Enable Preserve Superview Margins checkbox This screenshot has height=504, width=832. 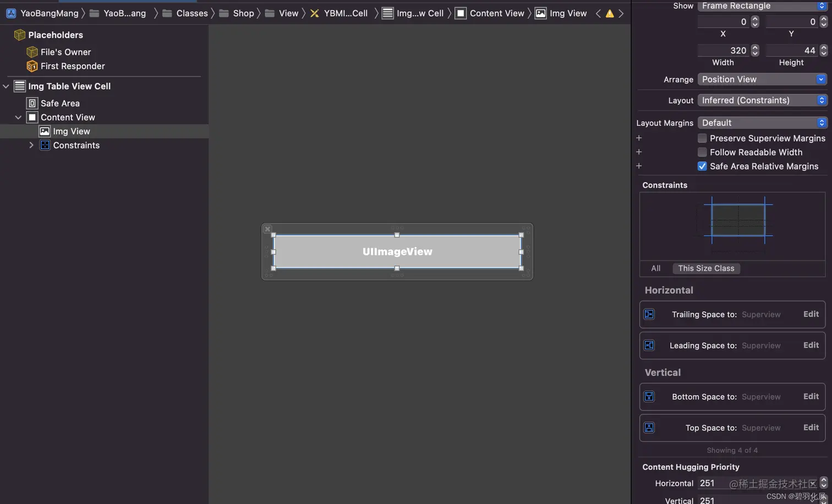(x=702, y=138)
